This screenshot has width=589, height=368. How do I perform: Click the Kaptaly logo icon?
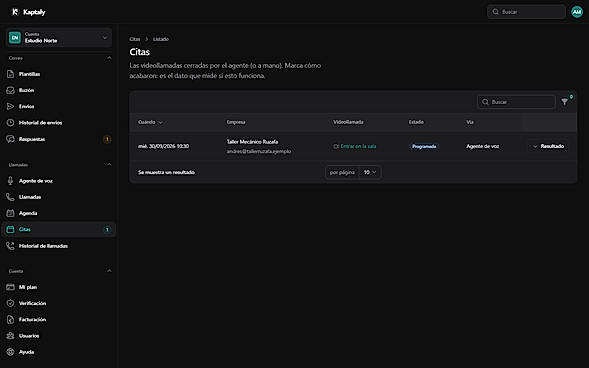15,12
